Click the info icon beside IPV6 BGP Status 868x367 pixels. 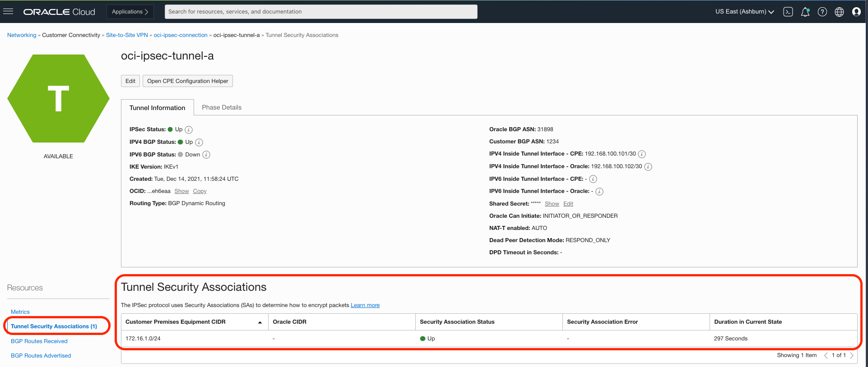(x=206, y=155)
